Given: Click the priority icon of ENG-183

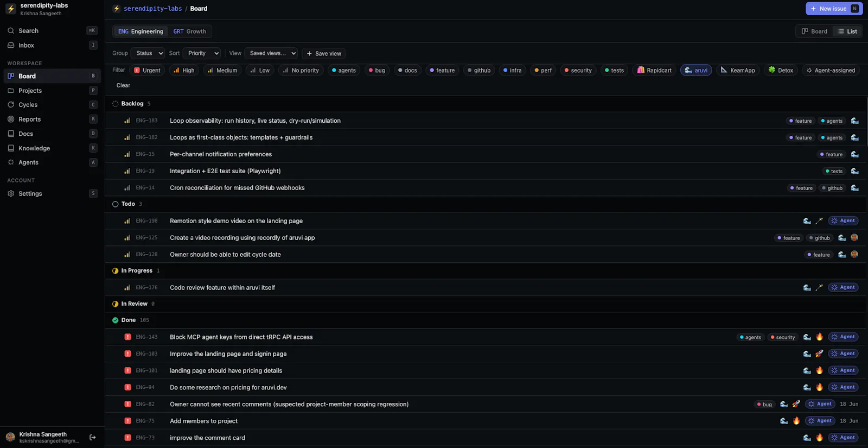Looking at the screenshot, I should pos(127,121).
